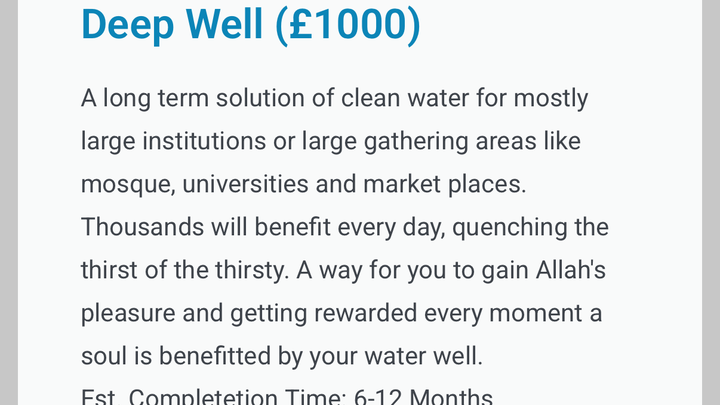This screenshot has height=405, width=720.
Task: Click the line 'thirst of the thirsty'
Action: coord(185,270)
